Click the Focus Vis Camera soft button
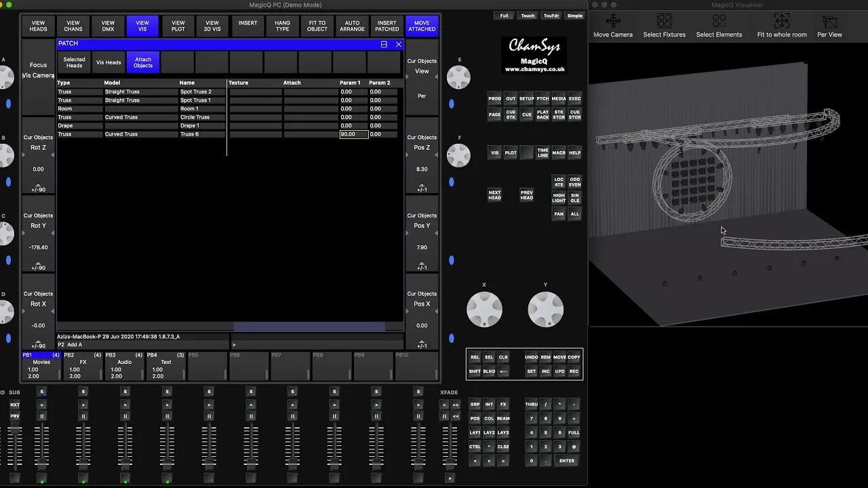Viewport: 868px width, 488px height. click(39, 77)
